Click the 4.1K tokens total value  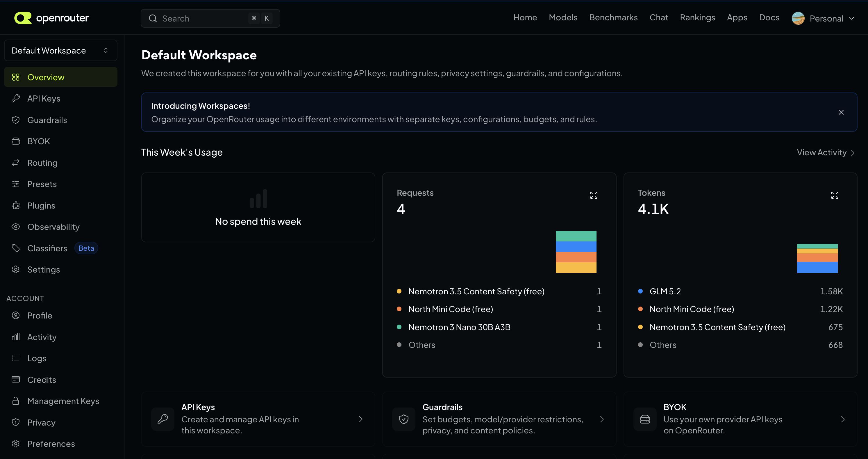[x=653, y=209]
